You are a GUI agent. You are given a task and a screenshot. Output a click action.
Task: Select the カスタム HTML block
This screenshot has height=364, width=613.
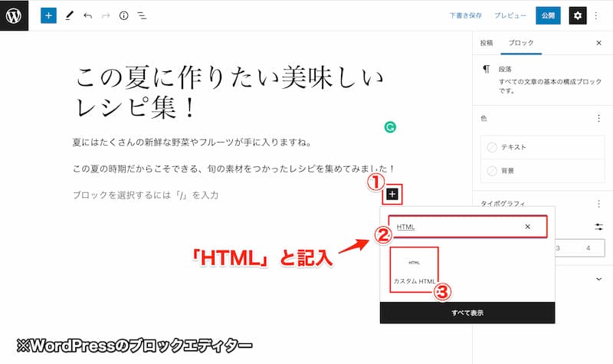point(414,270)
